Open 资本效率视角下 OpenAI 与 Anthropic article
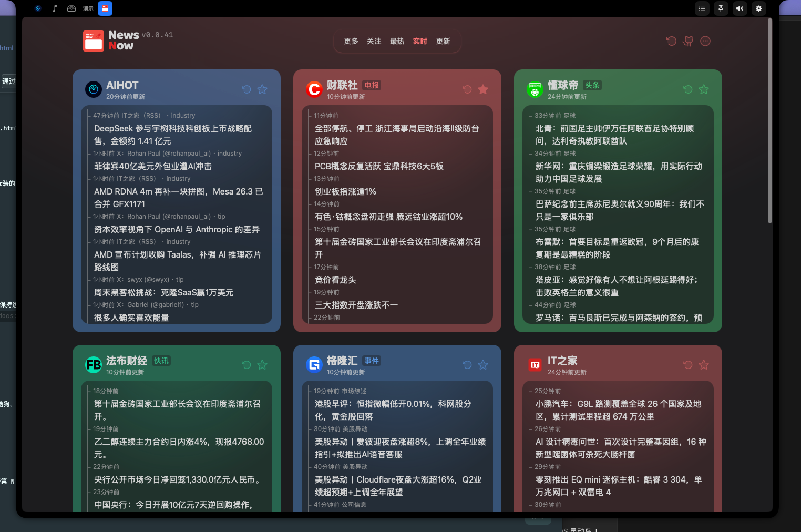This screenshot has height=532, width=801. coord(177,229)
